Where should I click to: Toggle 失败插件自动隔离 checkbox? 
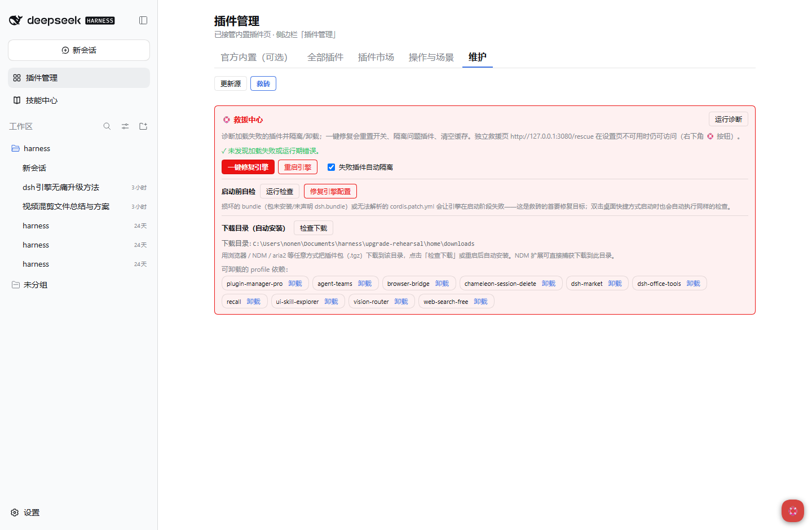[x=332, y=167]
